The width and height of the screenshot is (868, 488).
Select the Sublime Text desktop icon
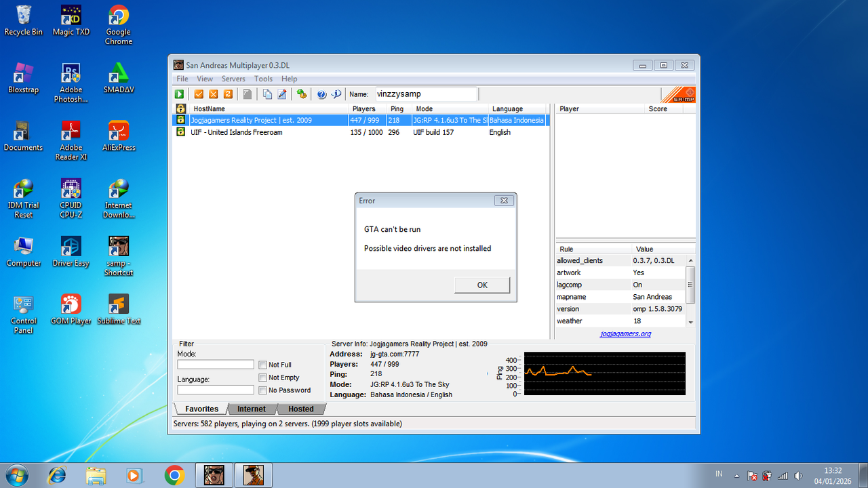(x=119, y=309)
